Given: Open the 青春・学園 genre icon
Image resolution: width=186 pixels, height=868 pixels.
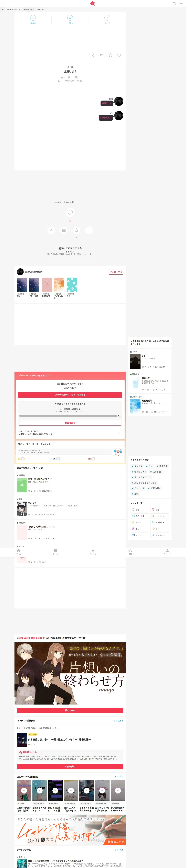Looking at the screenshot, I should point(133,516).
